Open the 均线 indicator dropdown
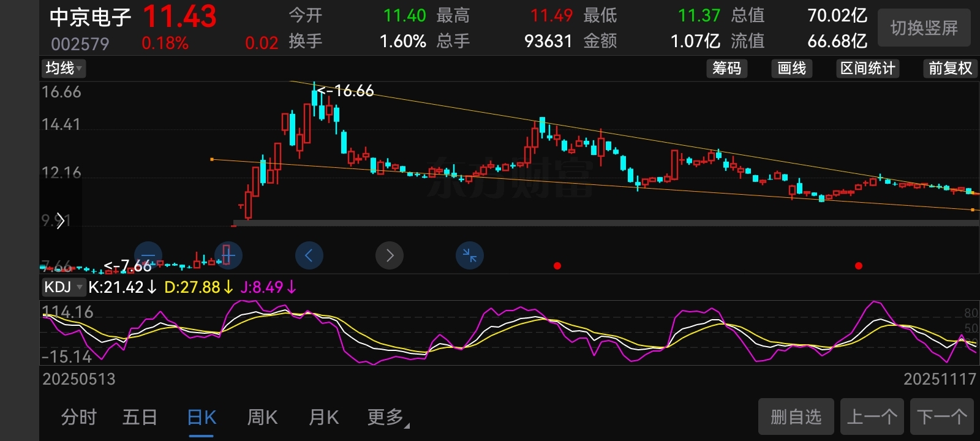980x441 pixels. (x=64, y=68)
